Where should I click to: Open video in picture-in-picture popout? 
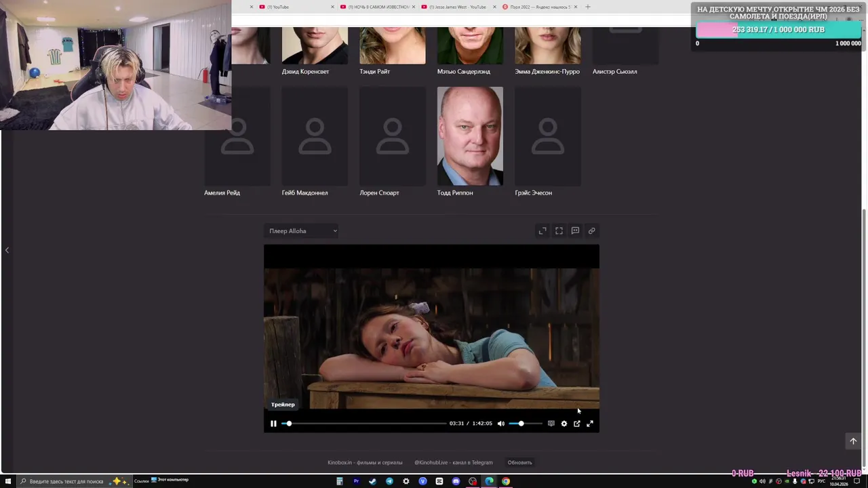pos(576,424)
